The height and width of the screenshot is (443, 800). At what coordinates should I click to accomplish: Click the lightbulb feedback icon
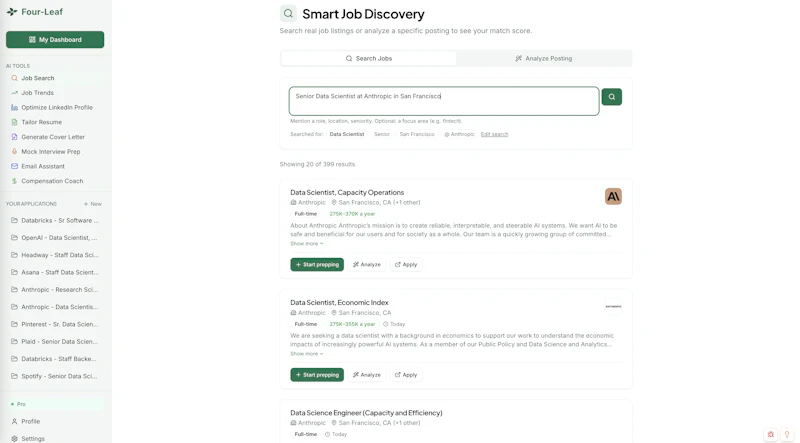787,434
